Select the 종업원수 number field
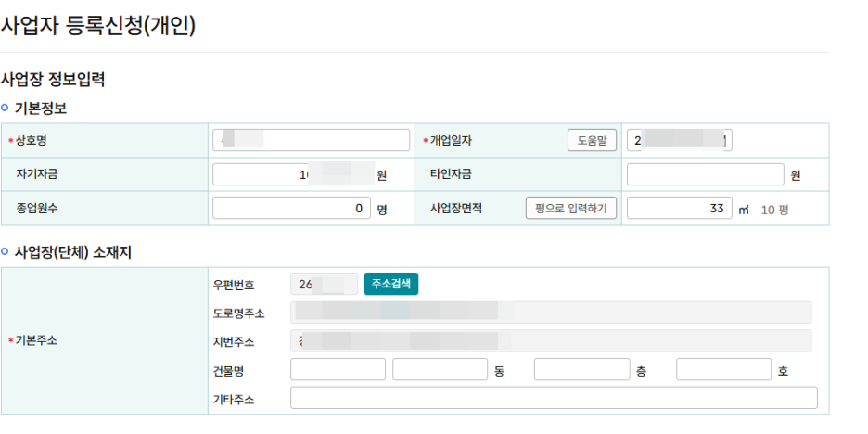The image size is (868, 434). (291, 209)
